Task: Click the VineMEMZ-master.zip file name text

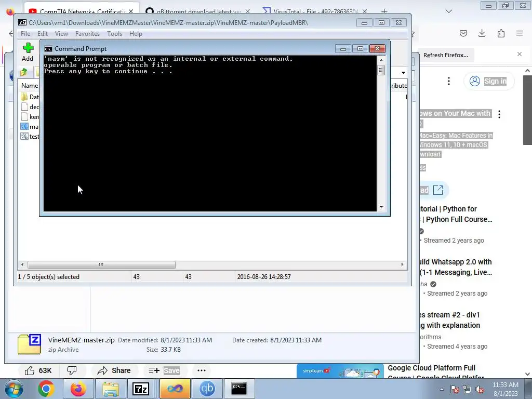Action: 82,340
